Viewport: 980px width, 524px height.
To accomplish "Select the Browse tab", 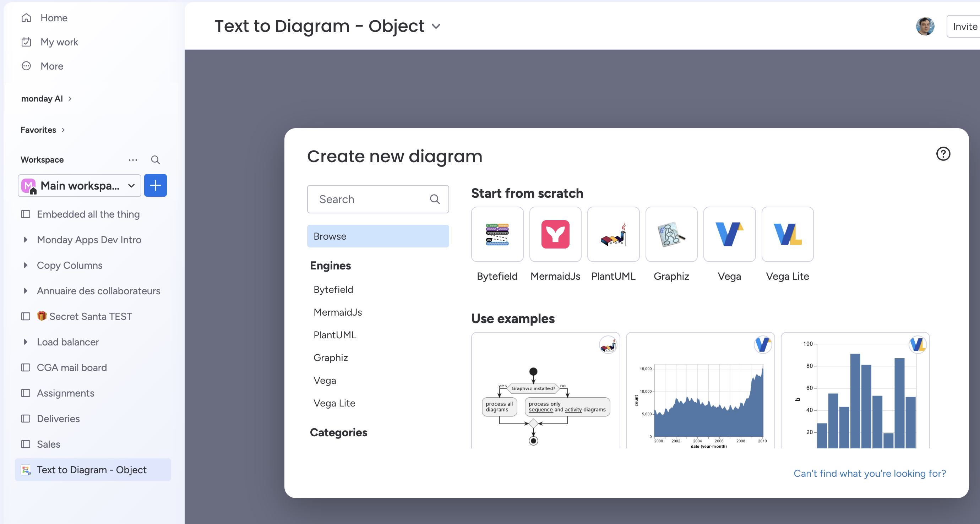I will 378,236.
